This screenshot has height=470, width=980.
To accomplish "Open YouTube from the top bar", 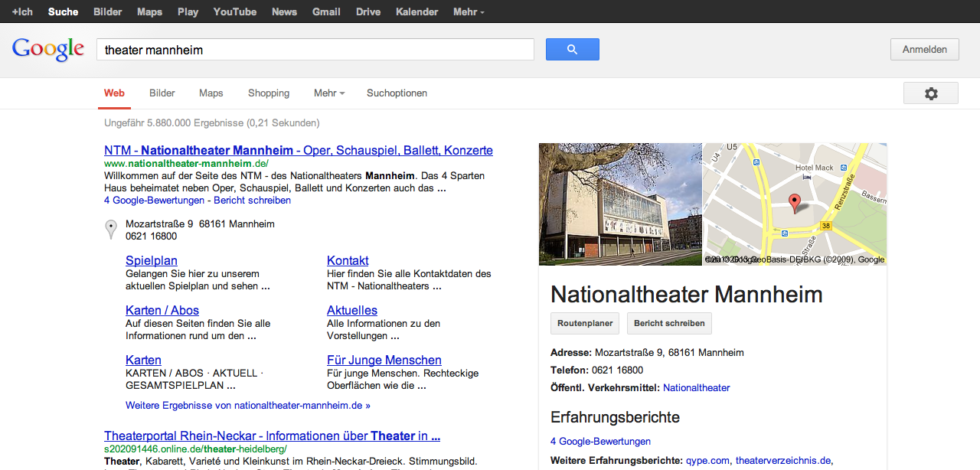I will pos(235,12).
